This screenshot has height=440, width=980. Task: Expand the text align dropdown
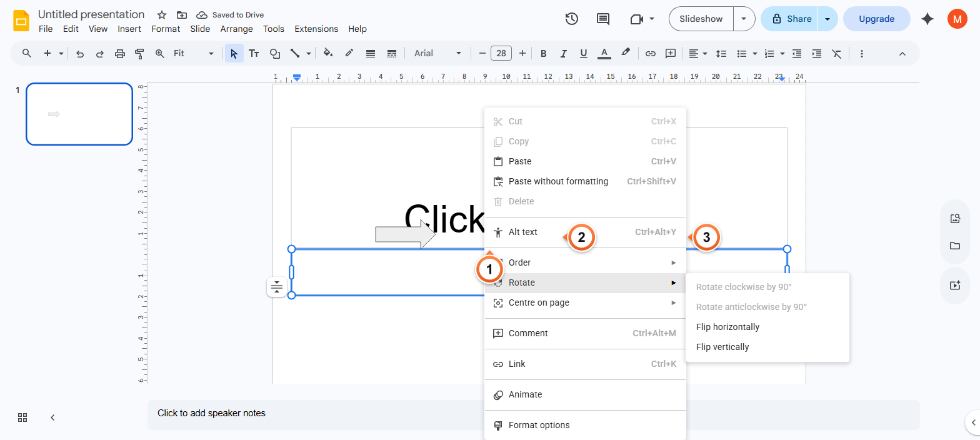[705, 54]
